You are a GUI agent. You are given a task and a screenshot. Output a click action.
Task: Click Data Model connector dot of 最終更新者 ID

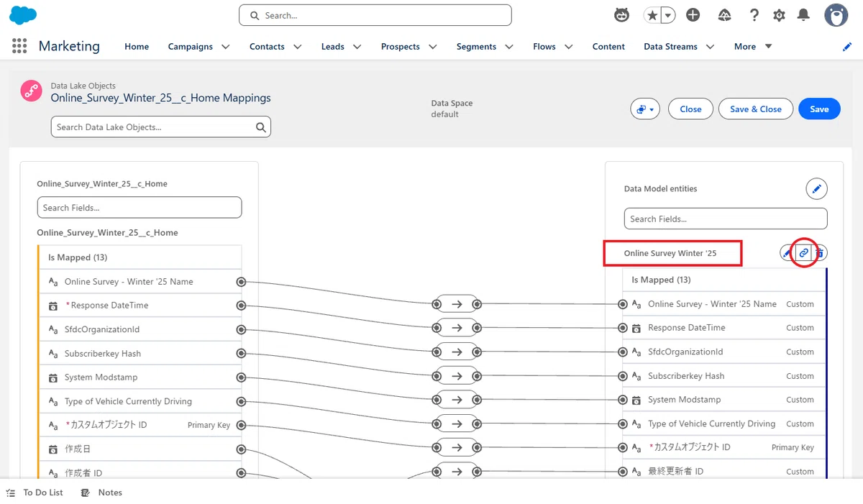pos(624,472)
